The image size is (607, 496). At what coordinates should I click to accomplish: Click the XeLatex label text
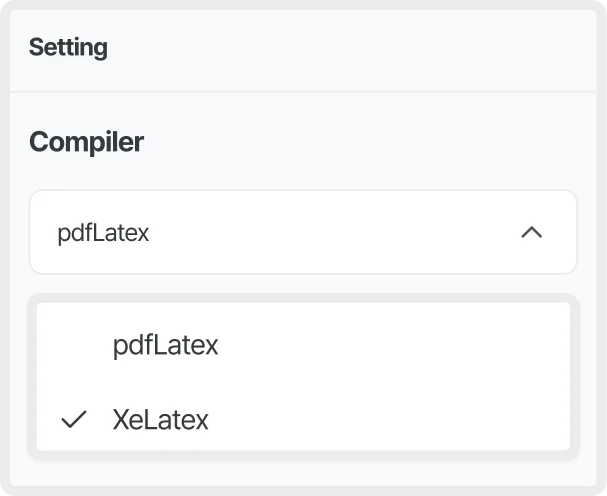point(160,420)
